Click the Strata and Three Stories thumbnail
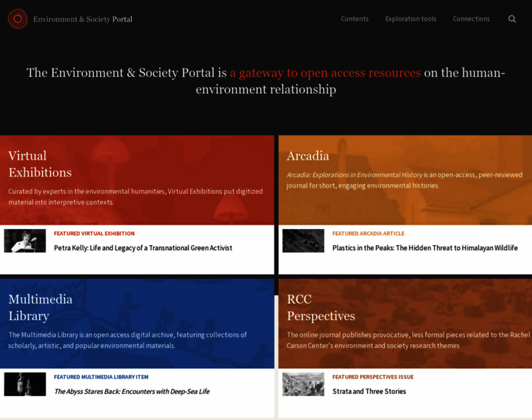 (303, 384)
